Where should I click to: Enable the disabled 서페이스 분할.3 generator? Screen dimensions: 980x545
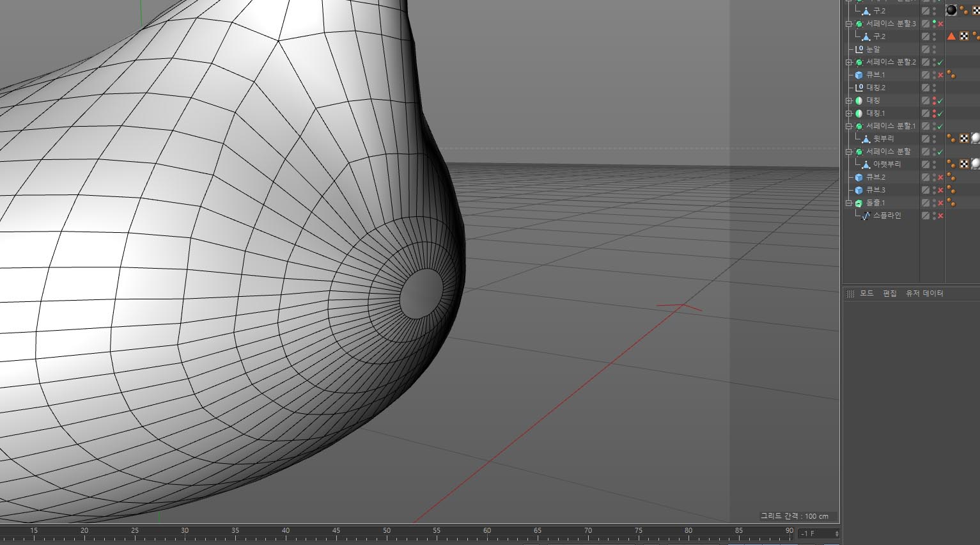[x=940, y=24]
